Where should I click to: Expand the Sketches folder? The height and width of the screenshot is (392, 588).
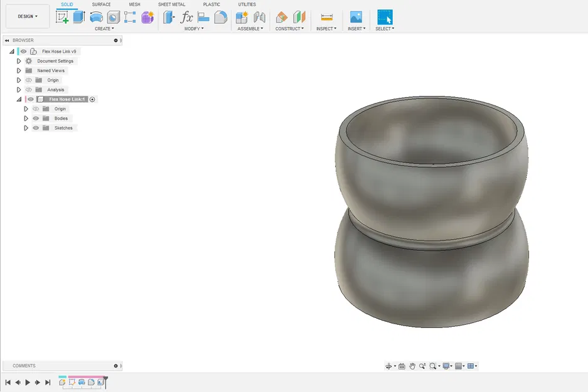(26, 128)
